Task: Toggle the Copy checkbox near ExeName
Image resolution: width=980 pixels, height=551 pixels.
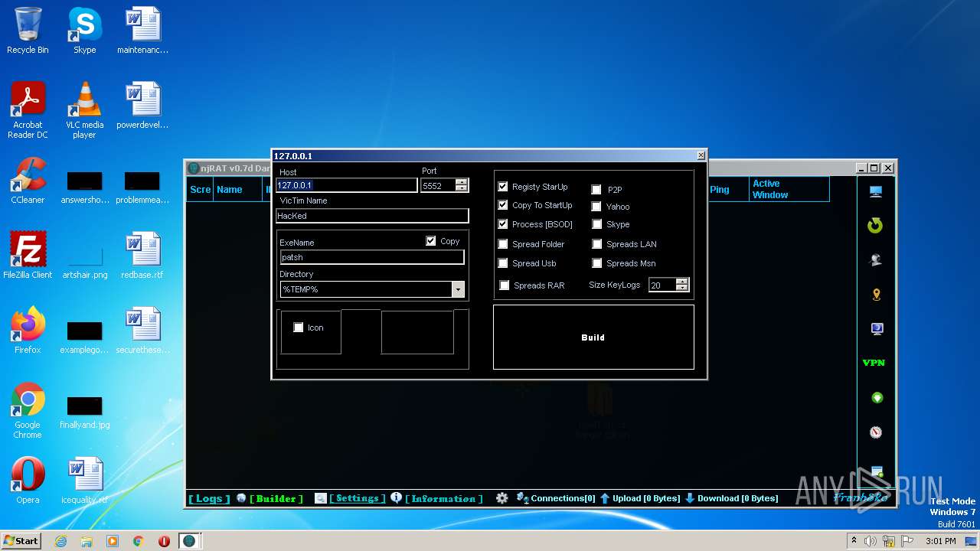Action: (x=431, y=241)
